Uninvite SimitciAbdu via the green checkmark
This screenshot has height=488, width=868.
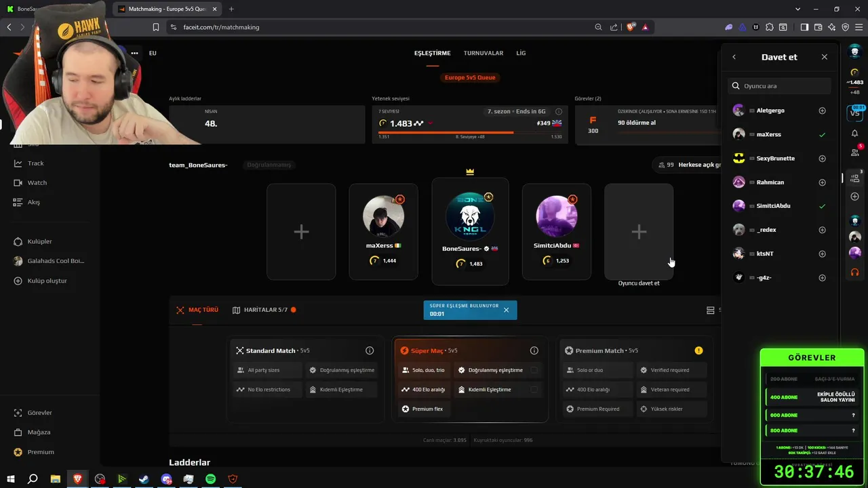pyautogui.click(x=822, y=206)
